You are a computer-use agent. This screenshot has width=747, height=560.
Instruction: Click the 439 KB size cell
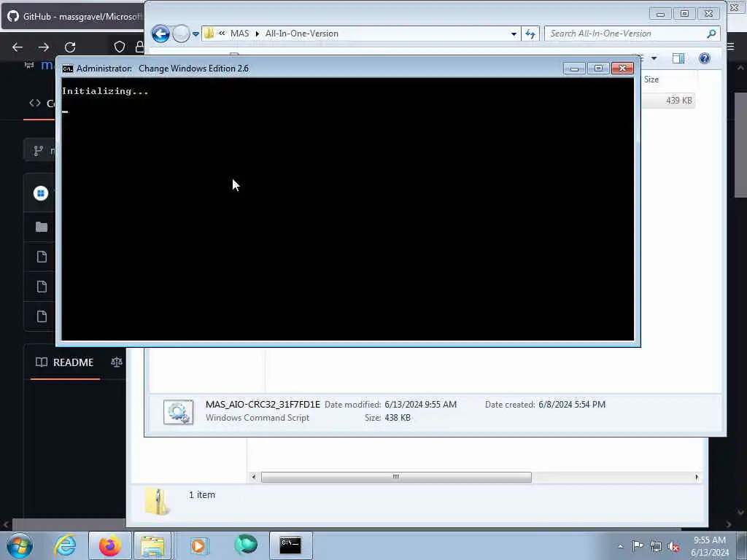679,101
